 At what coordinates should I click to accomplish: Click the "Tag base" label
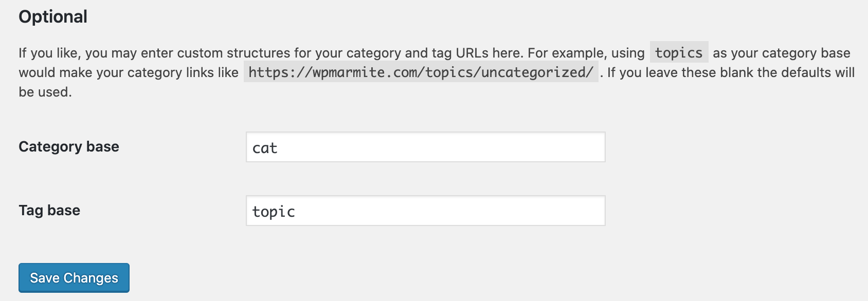click(x=49, y=210)
